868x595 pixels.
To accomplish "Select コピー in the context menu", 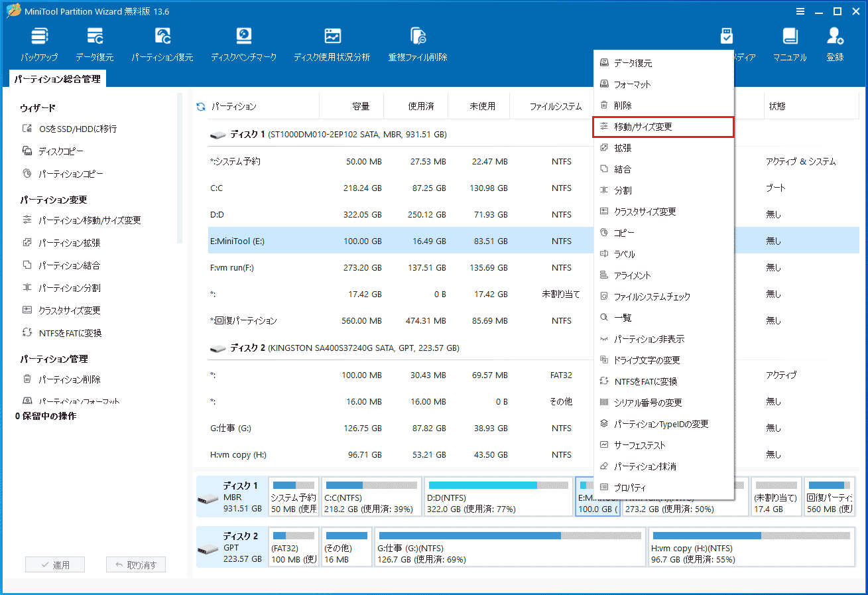I will (664, 233).
